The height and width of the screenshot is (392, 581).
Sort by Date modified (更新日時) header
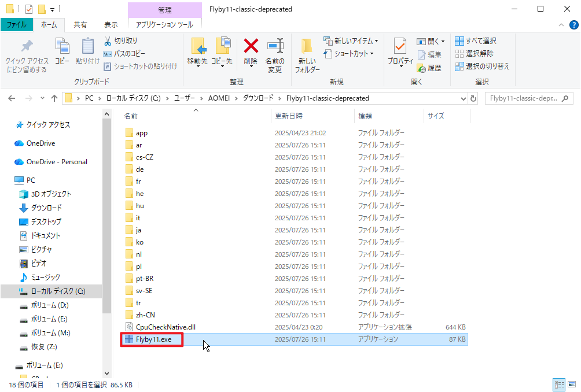[x=289, y=116]
